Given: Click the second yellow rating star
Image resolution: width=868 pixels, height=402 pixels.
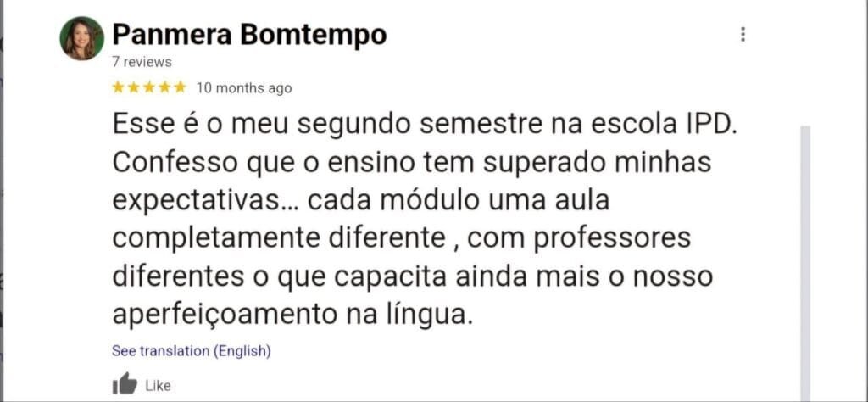Looking at the screenshot, I should tap(134, 87).
